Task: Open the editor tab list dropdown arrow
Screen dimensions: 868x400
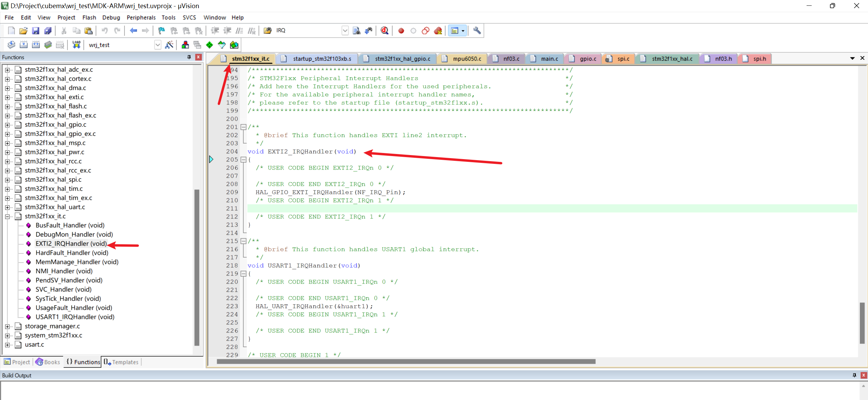Action: tap(852, 58)
